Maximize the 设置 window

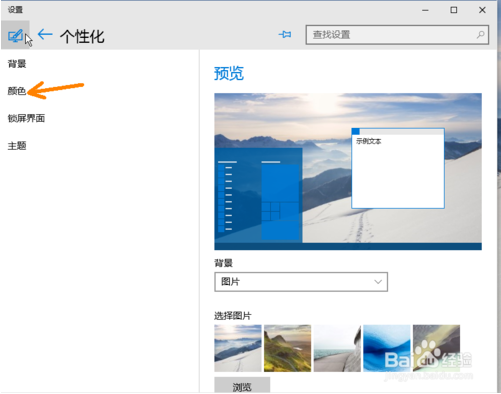[454, 10]
